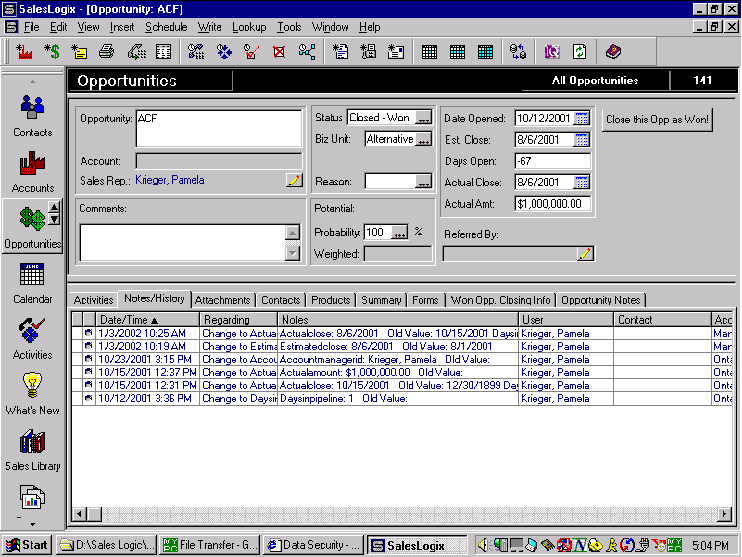Open the Actual Close calendar picker
This screenshot has height=557, width=742.
pos(582,182)
